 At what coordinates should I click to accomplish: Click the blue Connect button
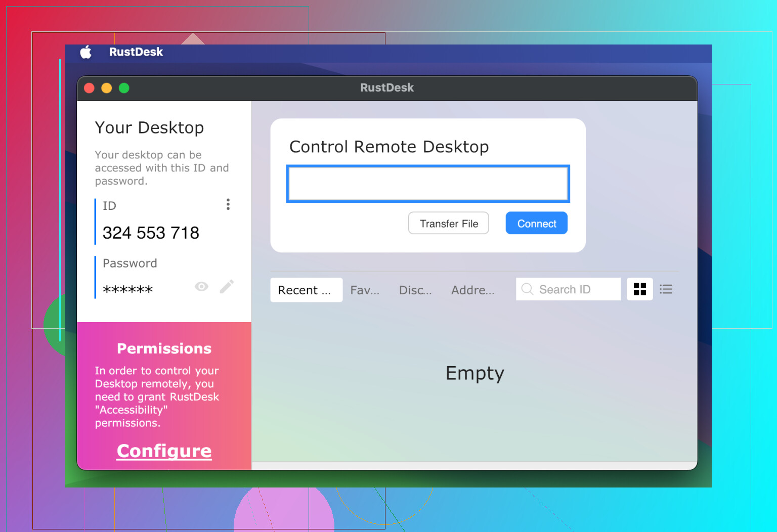537,224
